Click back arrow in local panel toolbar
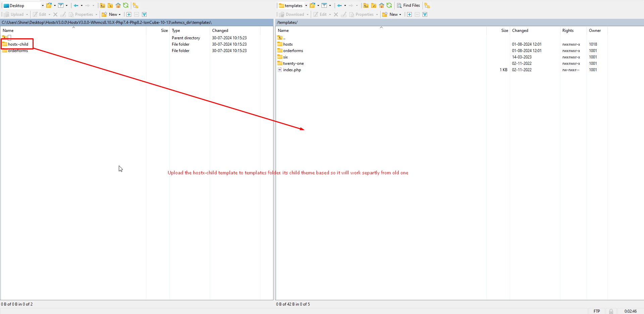The height and width of the screenshot is (314, 644). (x=76, y=5)
